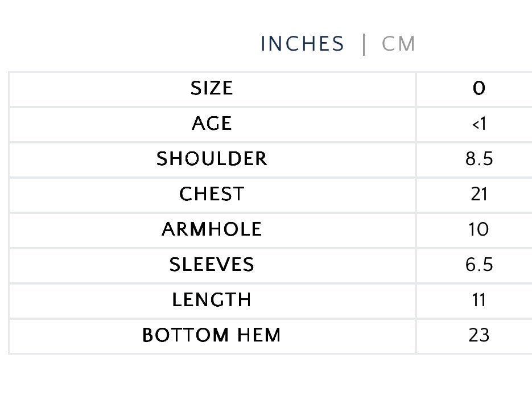Click the column divider in the SIZE row
This screenshot has width=532, height=395.
coord(416,89)
